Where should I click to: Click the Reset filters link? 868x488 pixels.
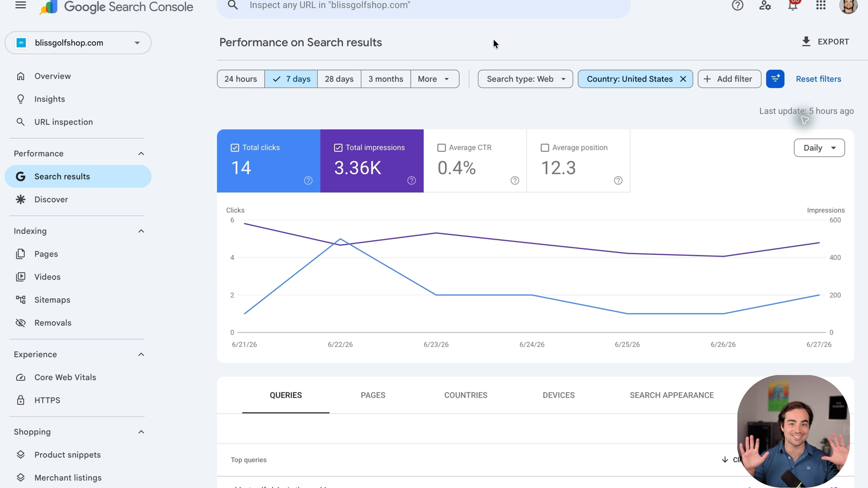click(x=818, y=79)
